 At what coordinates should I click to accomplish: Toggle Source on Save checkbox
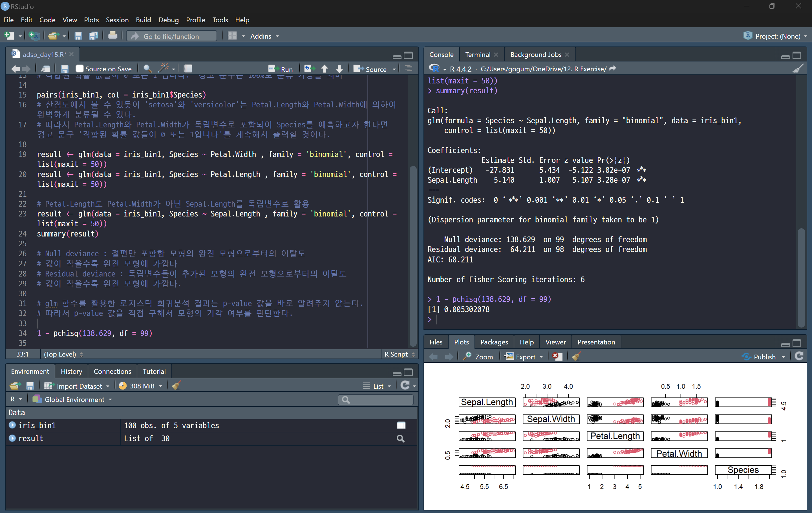[80, 69]
